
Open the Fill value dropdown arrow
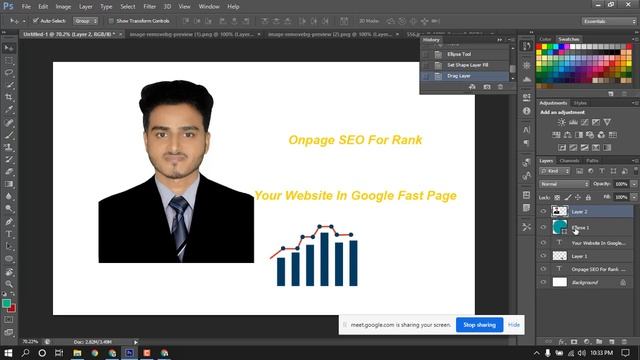tap(634, 197)
